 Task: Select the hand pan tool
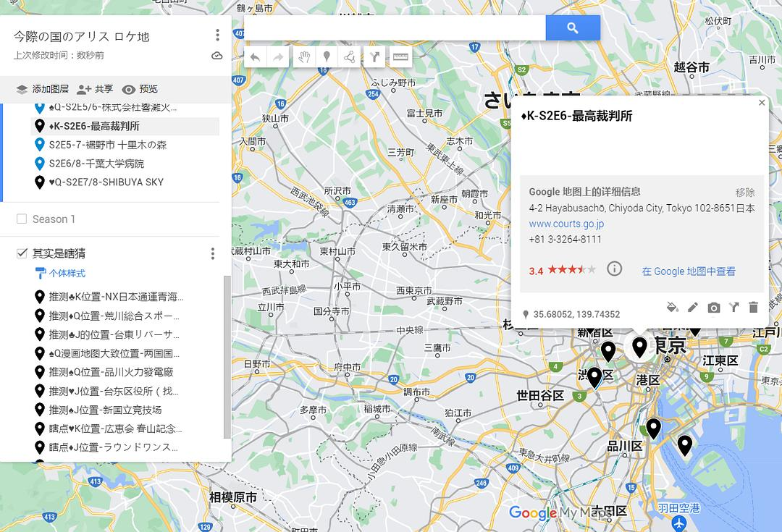pos(303,57)
